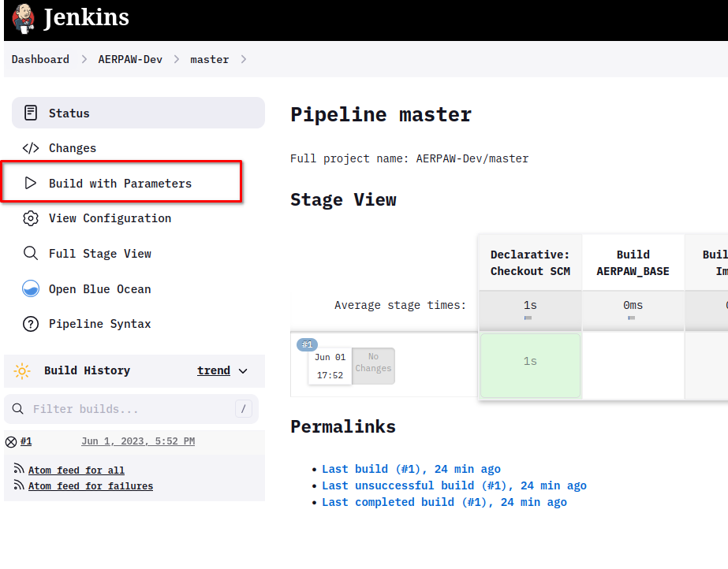The height and width of the screenshot is (569, 728).
Task: Click the Build play triangle icon
Action: tap(31, 183)
